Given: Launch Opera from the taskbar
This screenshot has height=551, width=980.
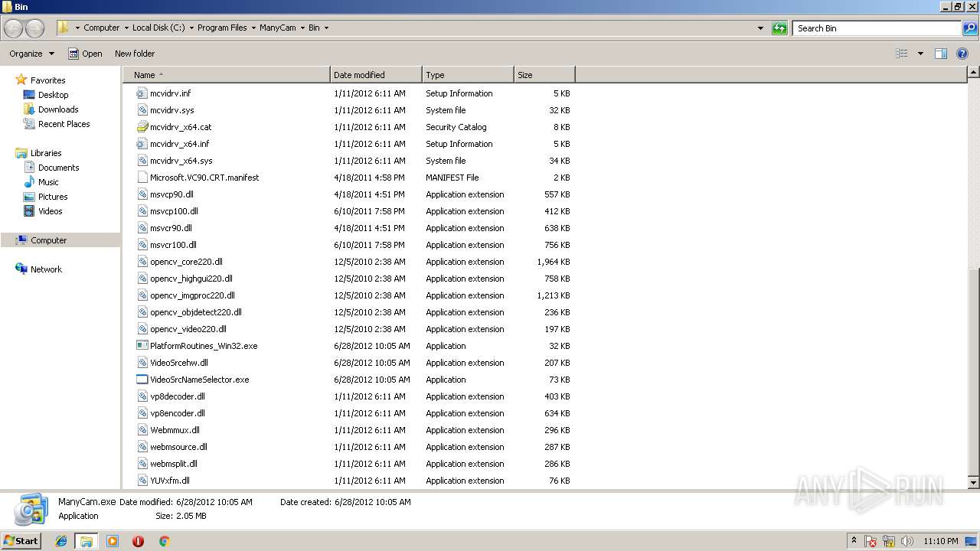Looking at the screenshot, I should [138, 541].
